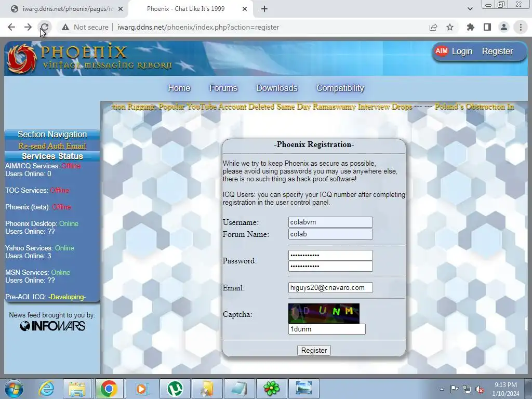Focus the Captcha text field containing 1dunm
Screen dimensions: 532x399
click(x=327, y=329)
